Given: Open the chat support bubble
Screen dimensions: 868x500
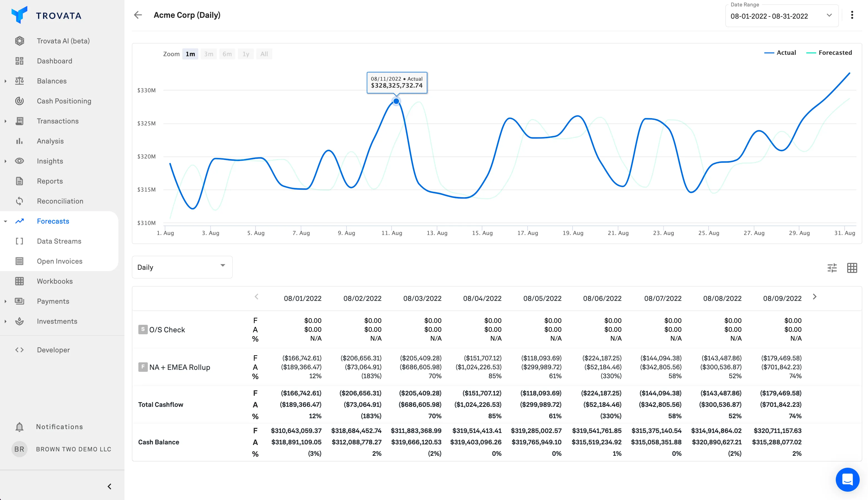Looking at the screenshot, I should click(x=847, y=479).
